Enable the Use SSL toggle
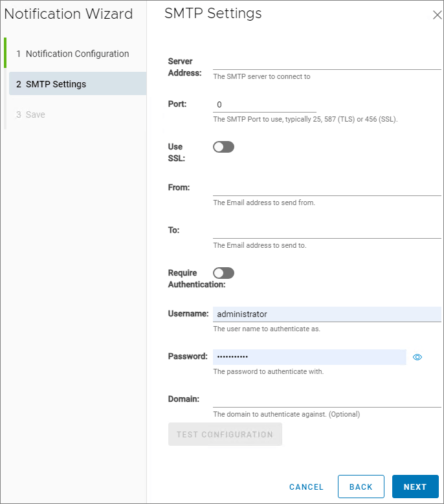The height and width of the screenshot is (504, 444). pyautogui.click(x=223, y=147)
